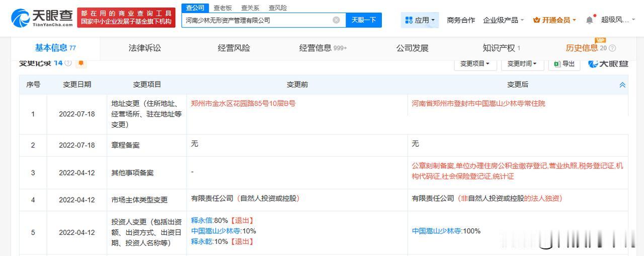
Task: Click the 变更前 column header
Action: [x=297, y=85]
